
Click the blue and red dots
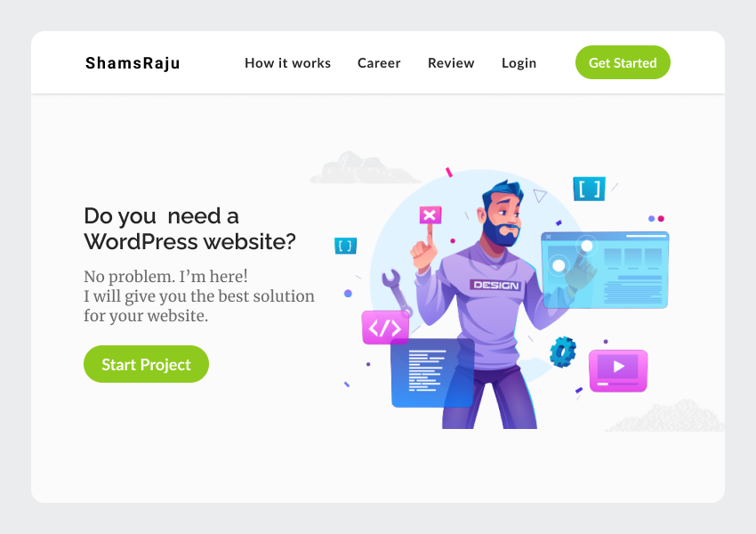[x=656, y=219]
